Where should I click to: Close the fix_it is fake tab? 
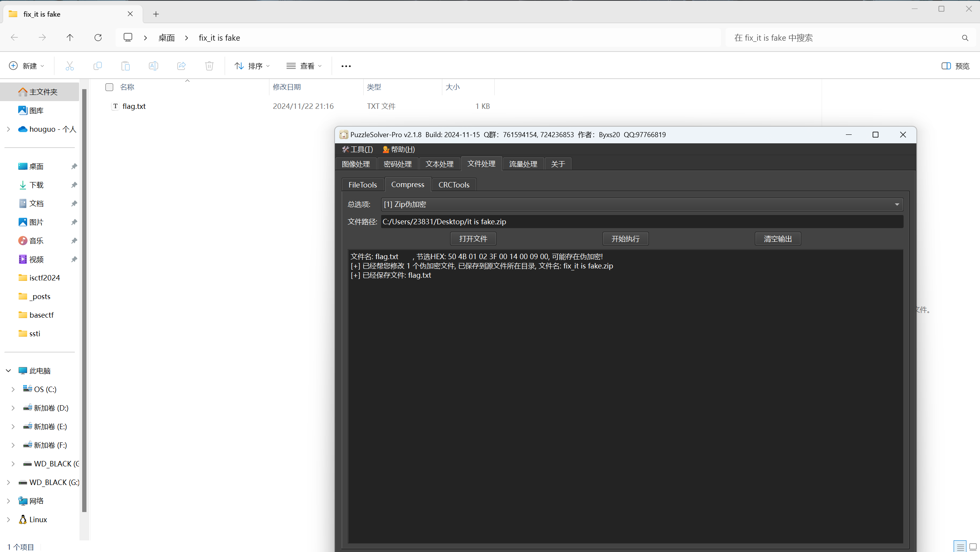pos(130,14)
